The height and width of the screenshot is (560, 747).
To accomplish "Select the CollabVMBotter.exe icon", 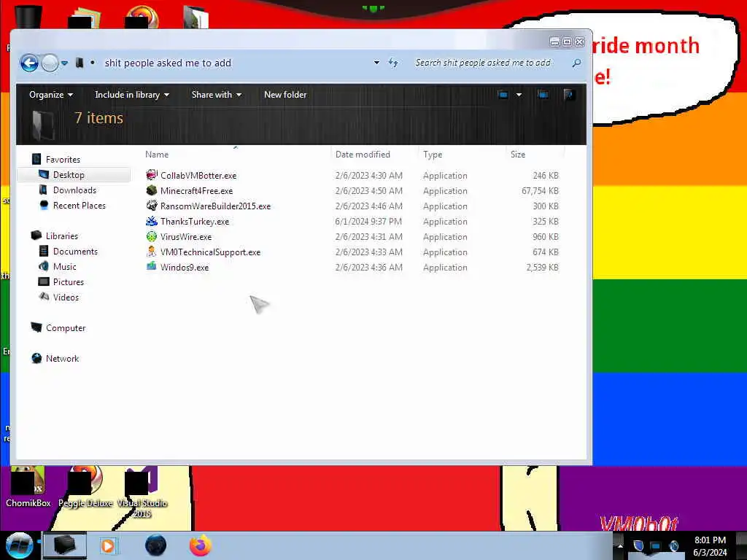I will 152,175.
